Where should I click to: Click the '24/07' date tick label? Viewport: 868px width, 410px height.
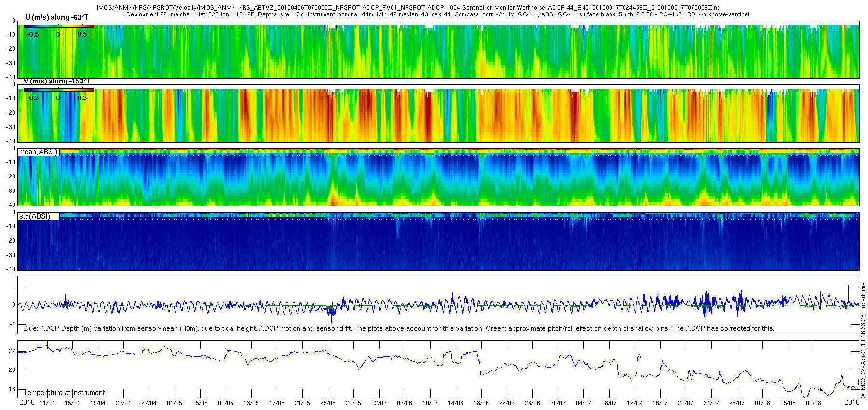711,403
